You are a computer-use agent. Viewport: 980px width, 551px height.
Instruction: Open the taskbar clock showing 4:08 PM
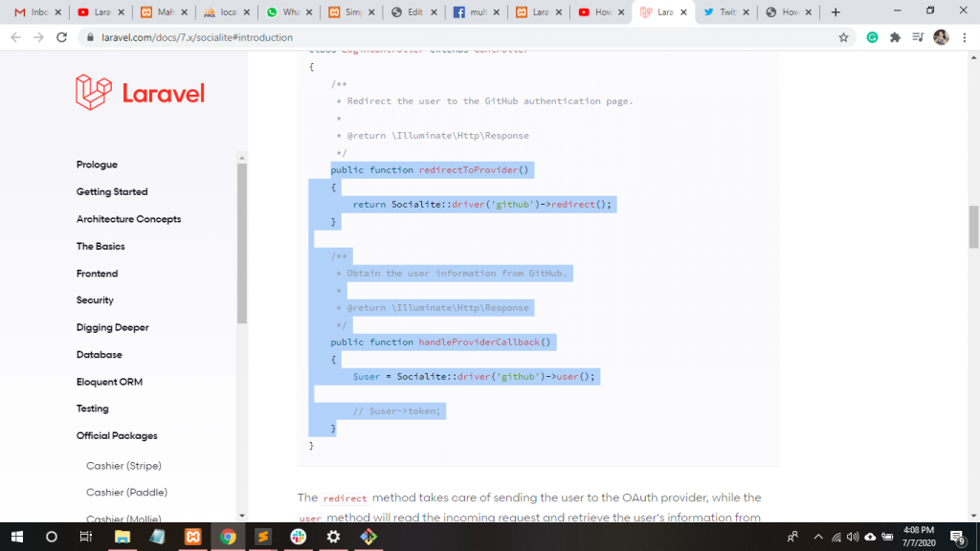[x=919, y=537]
